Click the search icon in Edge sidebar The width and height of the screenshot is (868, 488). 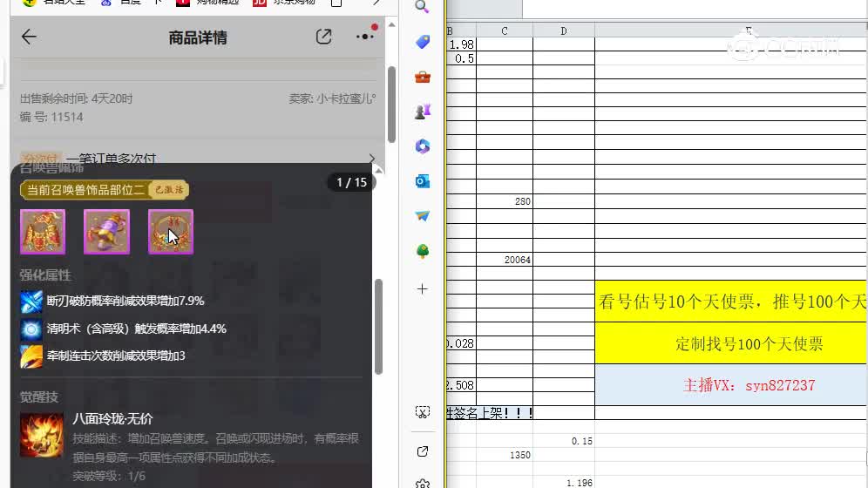pyautogui.click(x=422, y=7)
